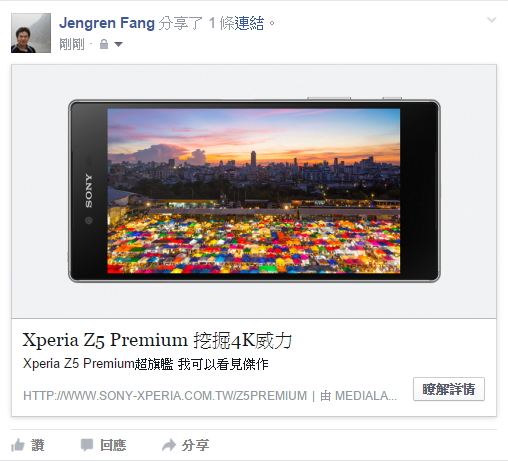Open the Jengren Fang profile link
This screenshot has height=461, width=508.
tap(107, 23)
